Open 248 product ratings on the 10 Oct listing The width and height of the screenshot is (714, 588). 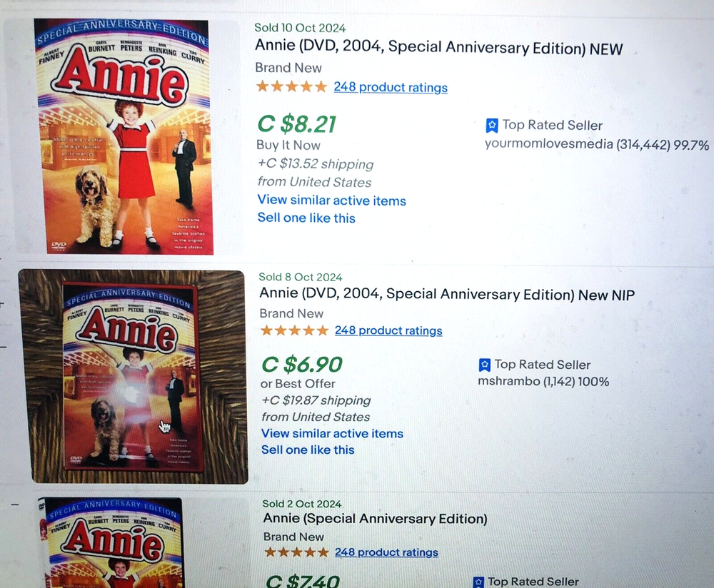[391, 87]
